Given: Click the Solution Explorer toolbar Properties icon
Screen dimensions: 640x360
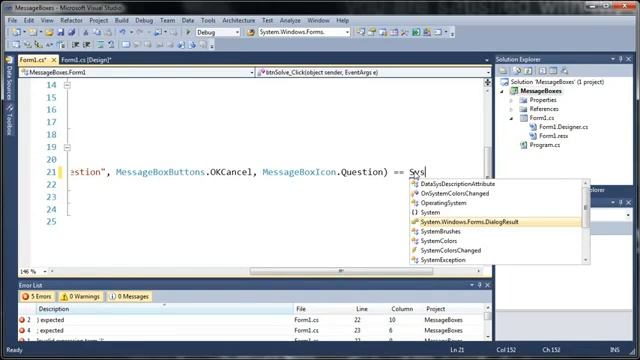Looking at the screenshot, I should 503,71.
